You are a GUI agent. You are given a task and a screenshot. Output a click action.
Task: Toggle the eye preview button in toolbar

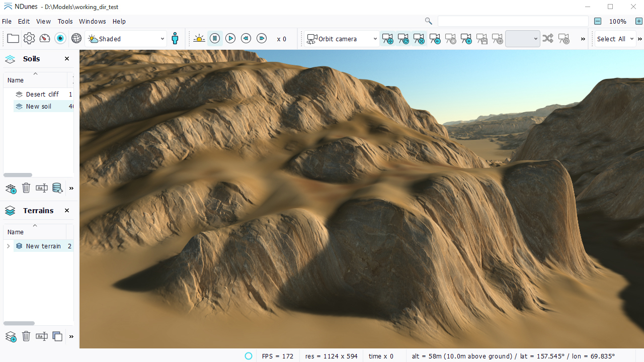[x=60, y=39]
